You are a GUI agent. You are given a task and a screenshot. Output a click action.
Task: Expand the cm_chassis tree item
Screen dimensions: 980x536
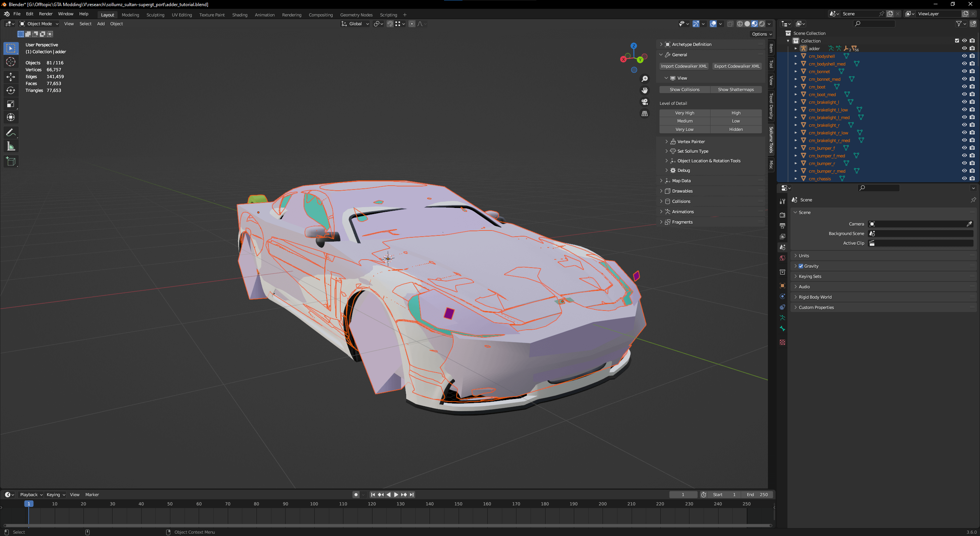point(796,179)
